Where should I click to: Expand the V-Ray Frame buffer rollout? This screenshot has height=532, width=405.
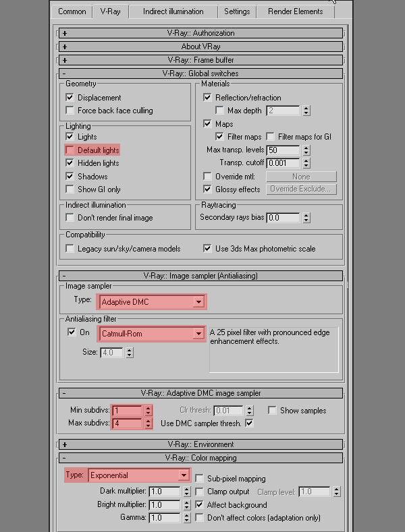coord(200,60)
